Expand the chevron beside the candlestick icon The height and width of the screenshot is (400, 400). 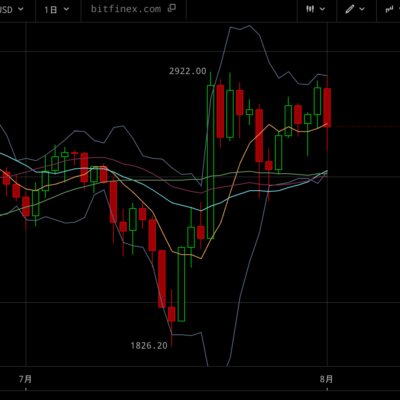pyautogui.click(x=322, y=9)
